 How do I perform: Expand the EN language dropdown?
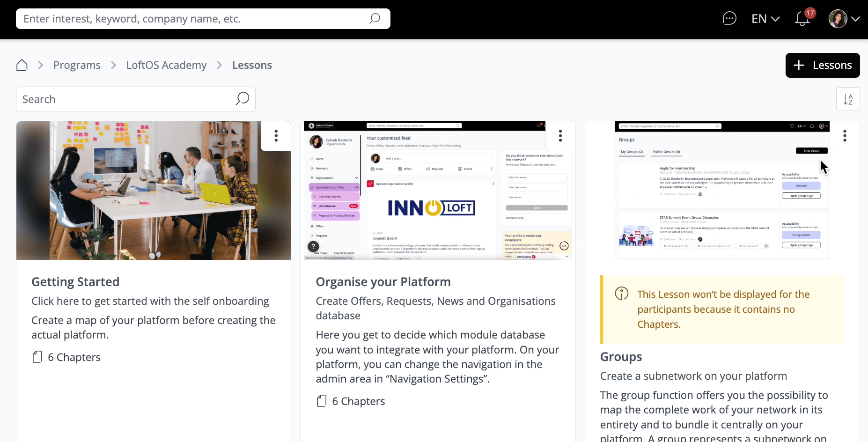tap(765, 19)
